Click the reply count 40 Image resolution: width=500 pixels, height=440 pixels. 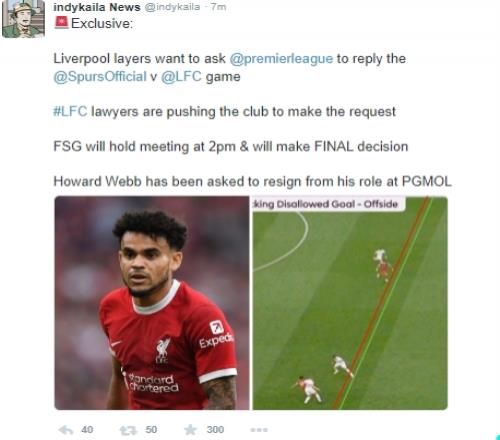click(x=87, y=430)
